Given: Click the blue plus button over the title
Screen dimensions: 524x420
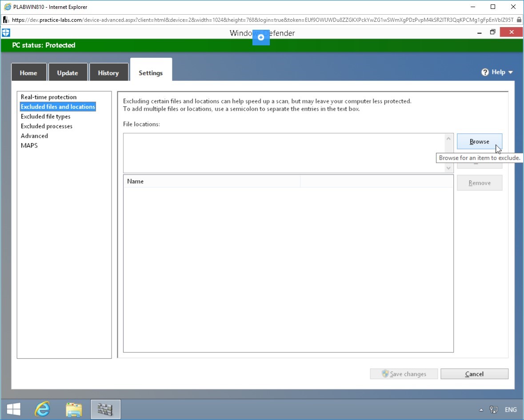Looking at the screenshot, I should pos(261,37).
